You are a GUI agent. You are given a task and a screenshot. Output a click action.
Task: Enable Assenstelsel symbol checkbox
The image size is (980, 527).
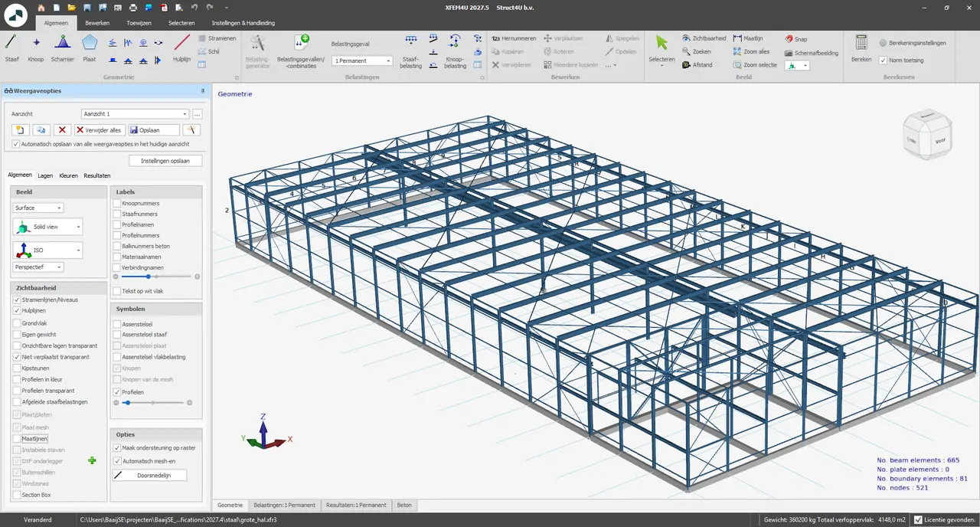pyautogui.click(x=117, y=324)
